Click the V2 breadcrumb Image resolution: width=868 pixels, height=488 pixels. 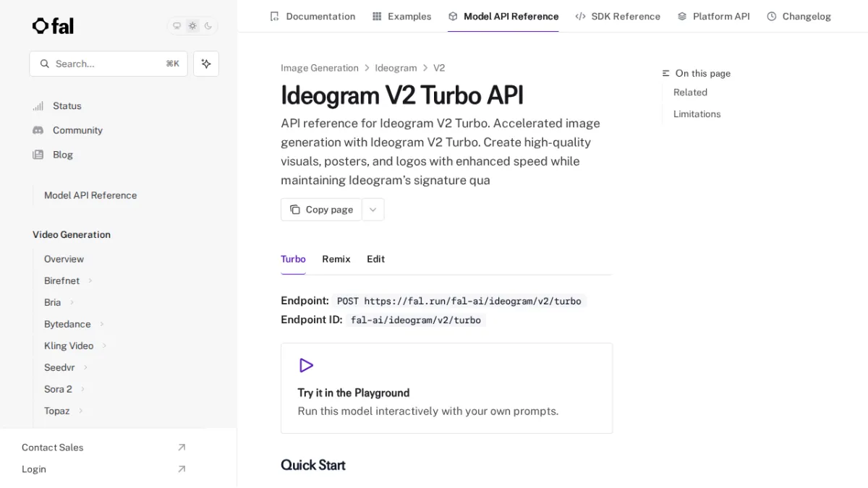pos(439,68)
